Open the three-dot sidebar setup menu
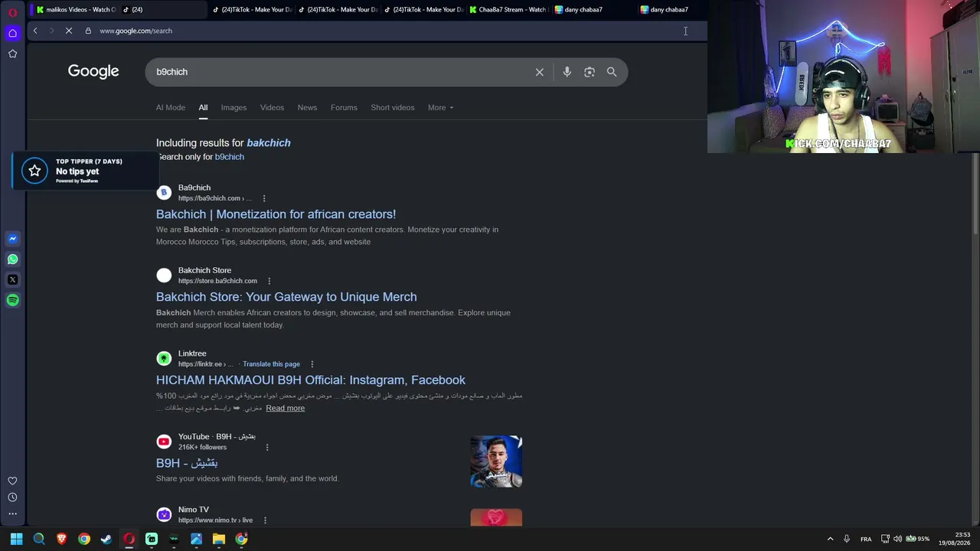The image size is (980, 551). tap(12, 514)
